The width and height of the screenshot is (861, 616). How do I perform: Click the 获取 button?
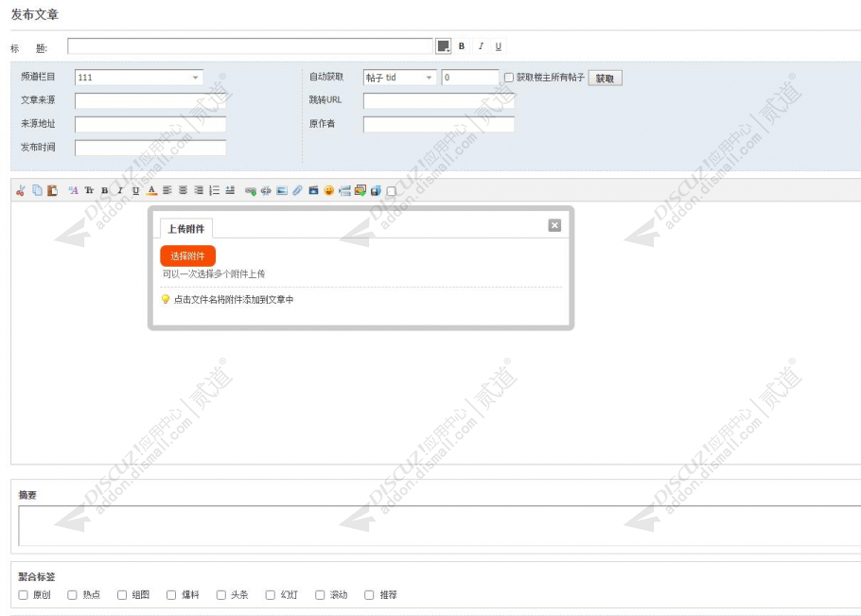coord(605,78)
